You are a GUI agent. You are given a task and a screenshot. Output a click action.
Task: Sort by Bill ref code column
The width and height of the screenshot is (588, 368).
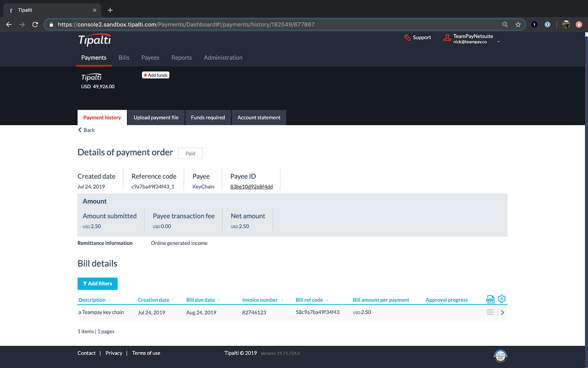tap(312, 300)
